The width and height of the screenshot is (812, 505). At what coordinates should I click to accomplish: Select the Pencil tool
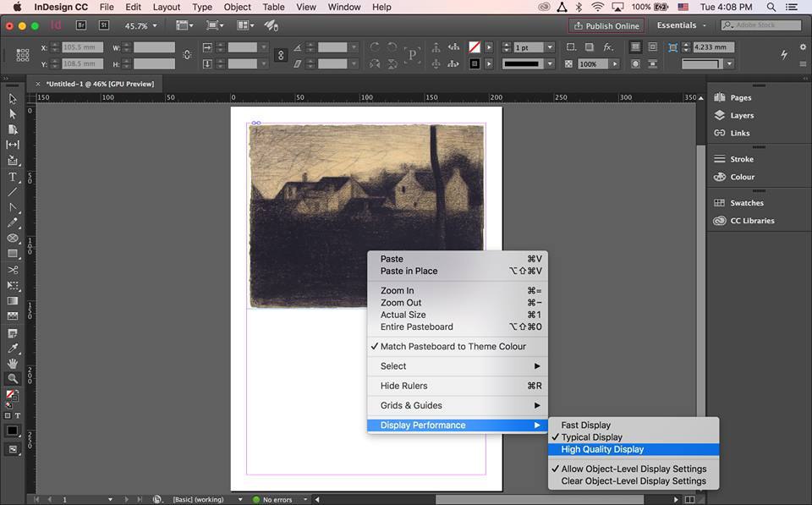13,223
